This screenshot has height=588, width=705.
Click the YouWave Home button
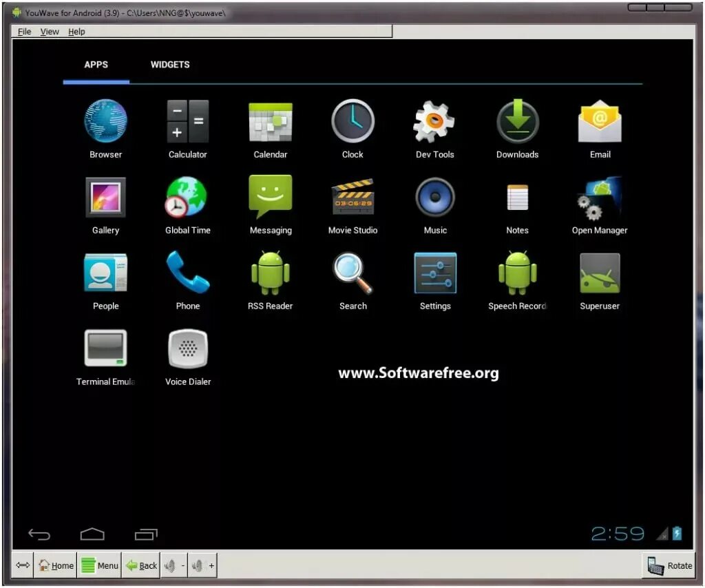pos(56,565)
